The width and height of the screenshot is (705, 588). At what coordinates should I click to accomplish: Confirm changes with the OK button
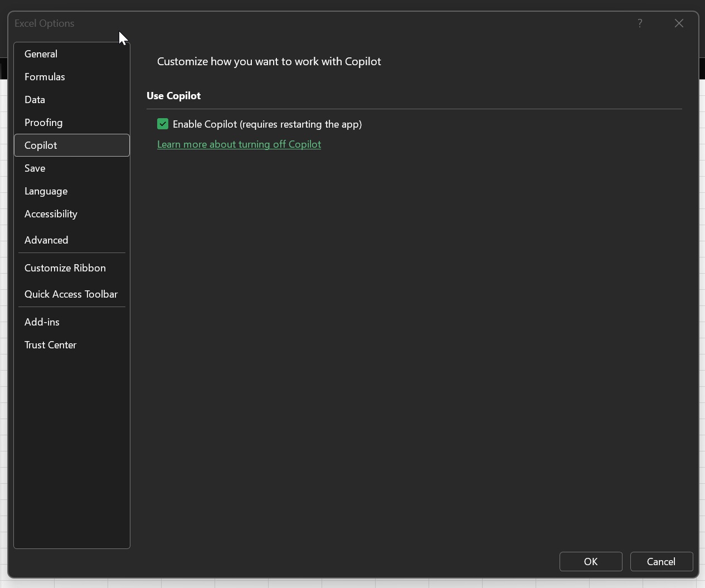pos(591,562)
